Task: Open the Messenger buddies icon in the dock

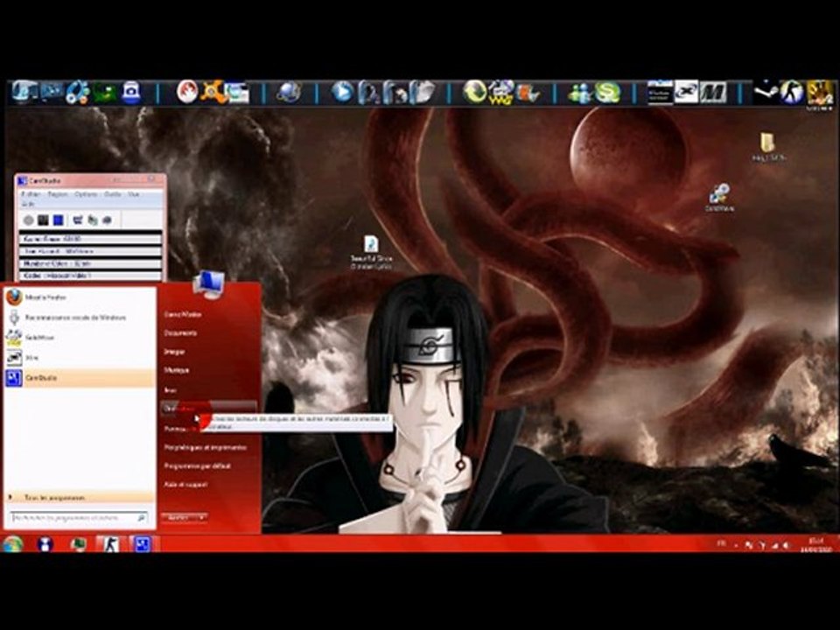Action: click(581, 93)
